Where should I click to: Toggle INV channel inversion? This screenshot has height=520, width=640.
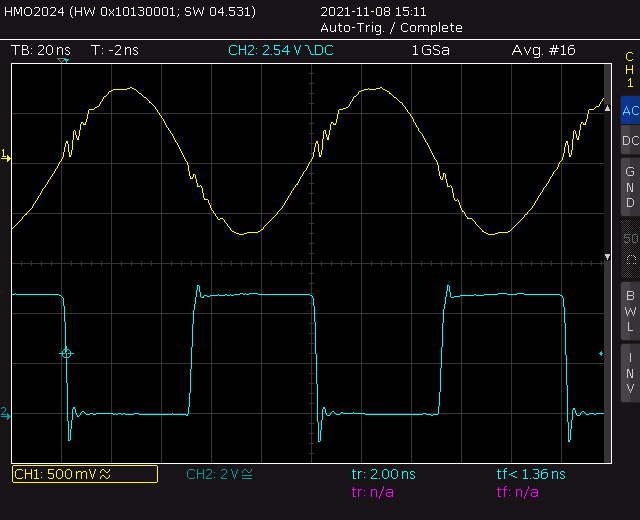click(x=630, y=373)
